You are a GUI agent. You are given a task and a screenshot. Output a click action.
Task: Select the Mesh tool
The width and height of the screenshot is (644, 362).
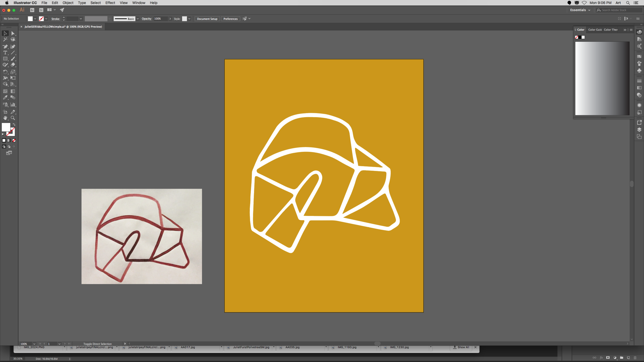tap(5, 91)
